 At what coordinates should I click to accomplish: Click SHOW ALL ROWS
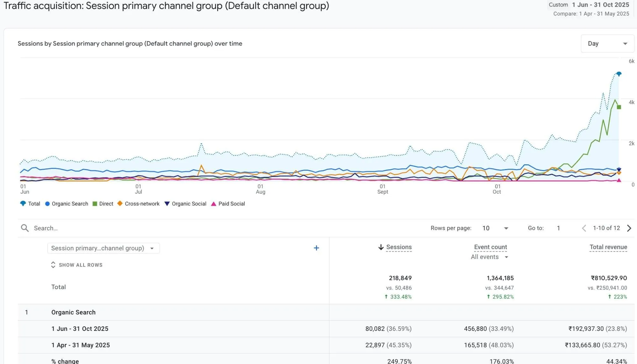click(81, 265)
